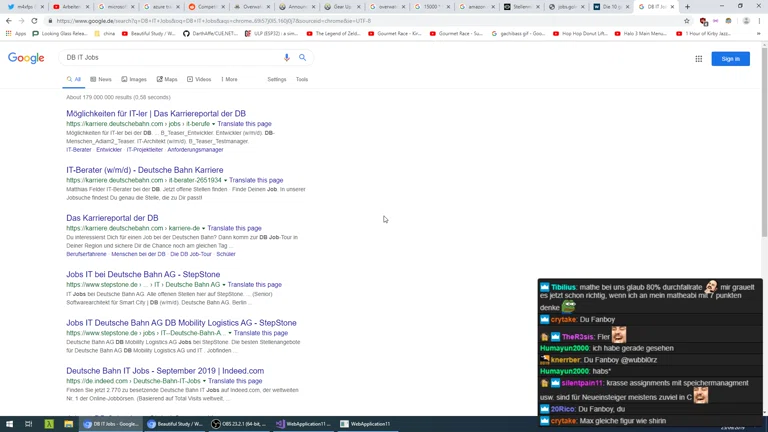Click the page's vertical scrollbar
Screen dimensions: 768x432
point(764,150)
